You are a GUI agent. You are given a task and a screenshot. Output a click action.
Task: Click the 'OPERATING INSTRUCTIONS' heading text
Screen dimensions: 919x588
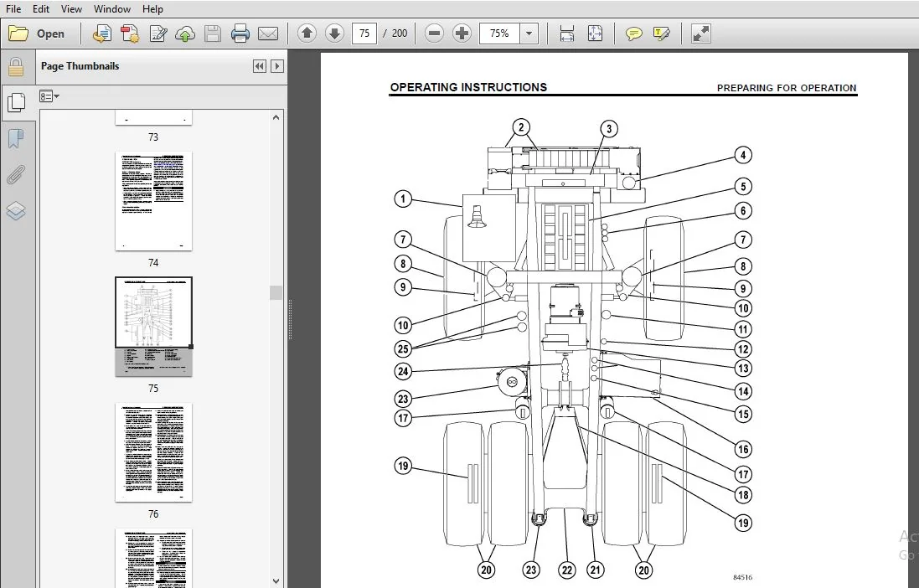click(x=468, y=87)
